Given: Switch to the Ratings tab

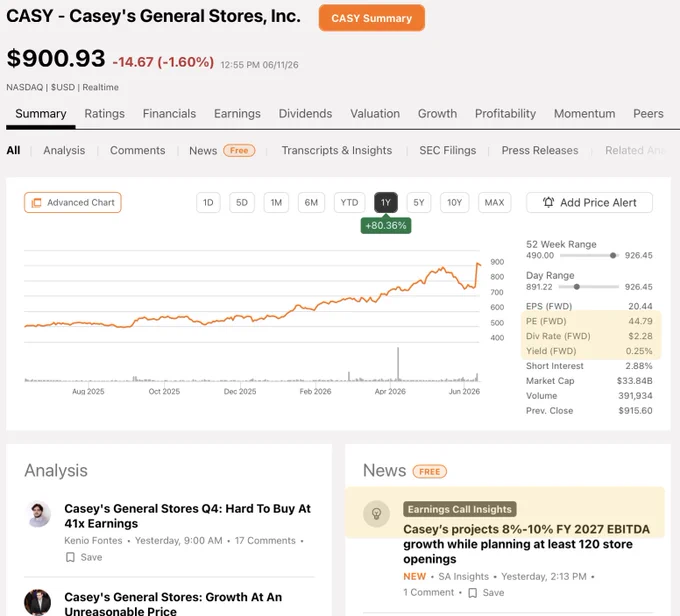Looking at the screenshot, I should [x=105, y=114].
